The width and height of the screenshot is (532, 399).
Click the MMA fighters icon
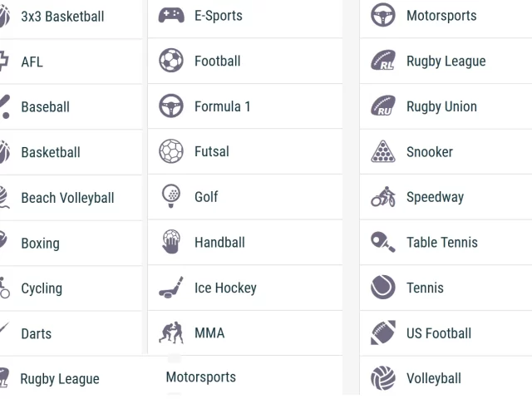171,332
